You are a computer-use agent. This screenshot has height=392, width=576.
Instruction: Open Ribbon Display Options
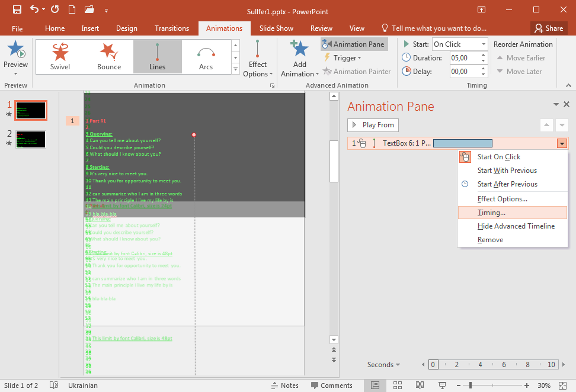click(481, 10)
